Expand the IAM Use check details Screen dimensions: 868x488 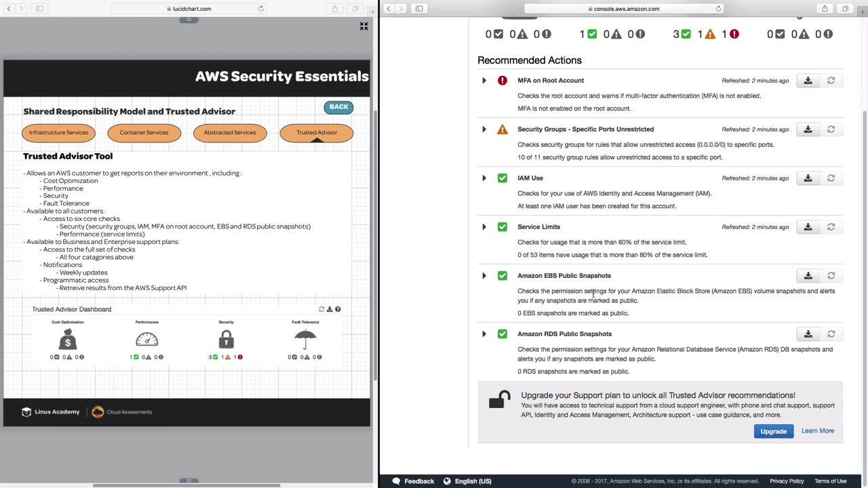[x=484, y=178]
